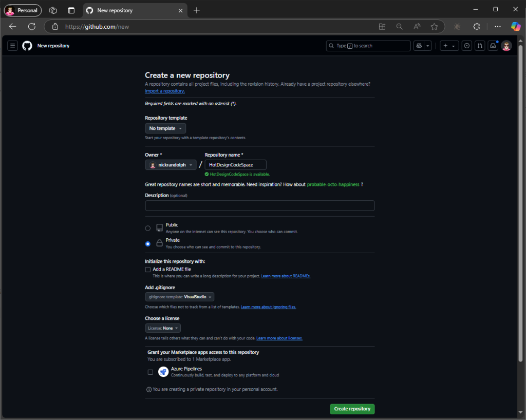The image size is (526, 420).
Task: Select the Public repository visibility option
Action: [148, 228]
